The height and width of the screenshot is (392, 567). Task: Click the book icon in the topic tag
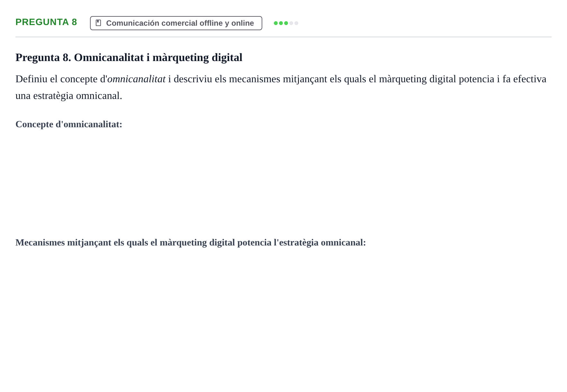coord(98,23)
